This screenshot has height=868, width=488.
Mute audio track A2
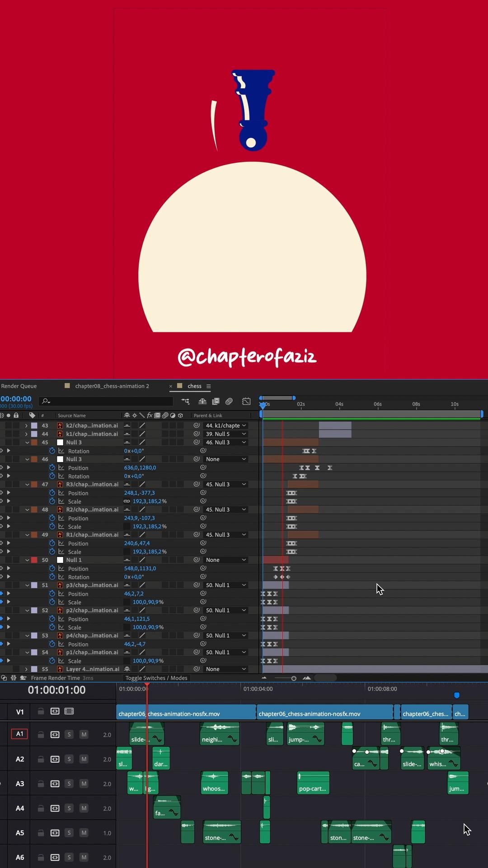pos(84,759)
